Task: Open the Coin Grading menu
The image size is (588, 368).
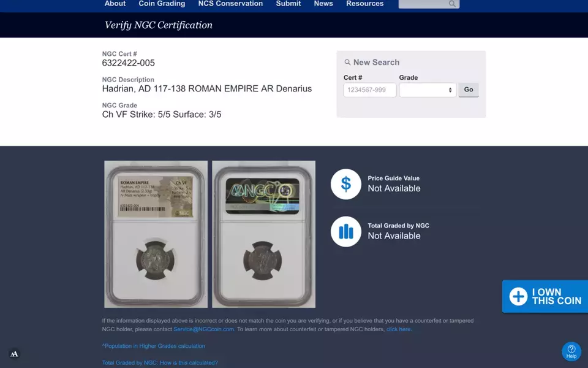Action: 162,4
